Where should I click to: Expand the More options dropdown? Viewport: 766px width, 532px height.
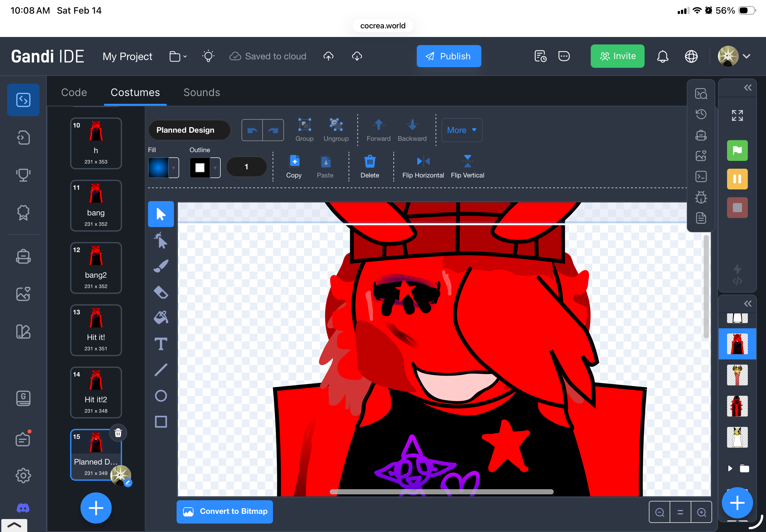(x=462, y=130)
